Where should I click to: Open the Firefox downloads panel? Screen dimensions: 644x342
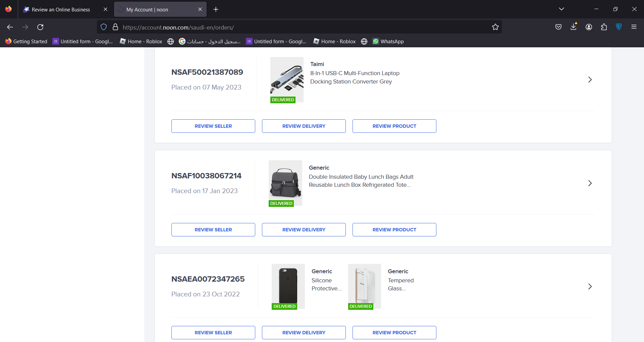pos(574,27)
